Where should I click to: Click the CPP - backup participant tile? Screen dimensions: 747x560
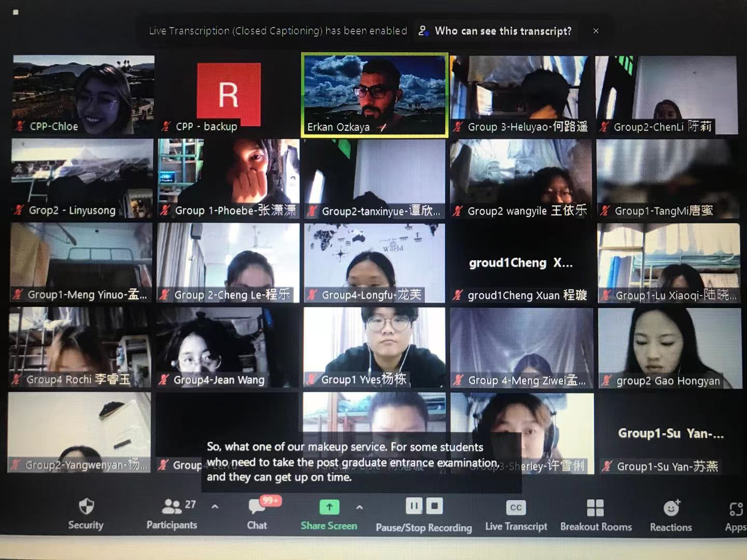click(x=228, y=93)
